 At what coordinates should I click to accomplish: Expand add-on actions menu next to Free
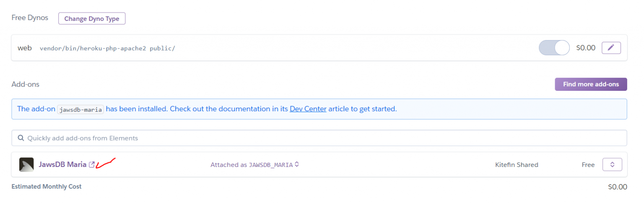pos(612,164)
